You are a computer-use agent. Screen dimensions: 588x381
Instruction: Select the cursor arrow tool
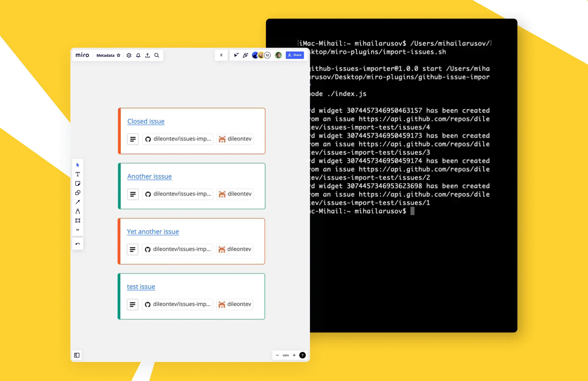click(78, 165)
